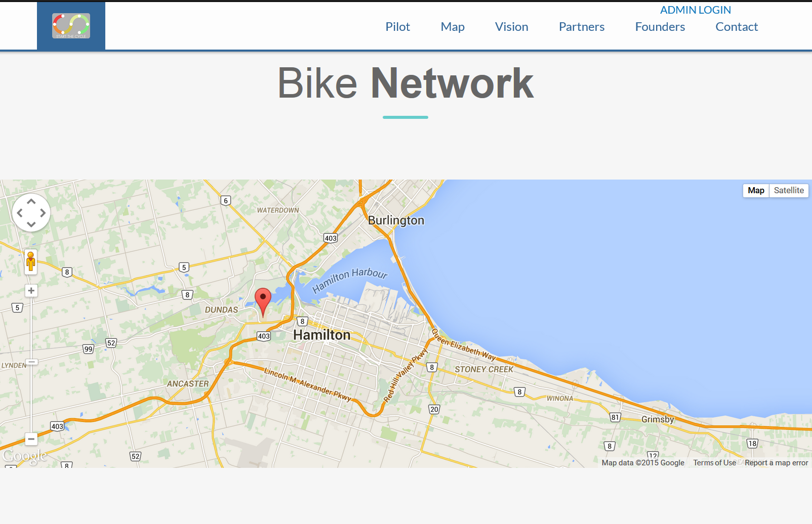The width and height of the screenshot is (812, 524).
Task: Click the Grimsby label on map
Action: point(658,419)
